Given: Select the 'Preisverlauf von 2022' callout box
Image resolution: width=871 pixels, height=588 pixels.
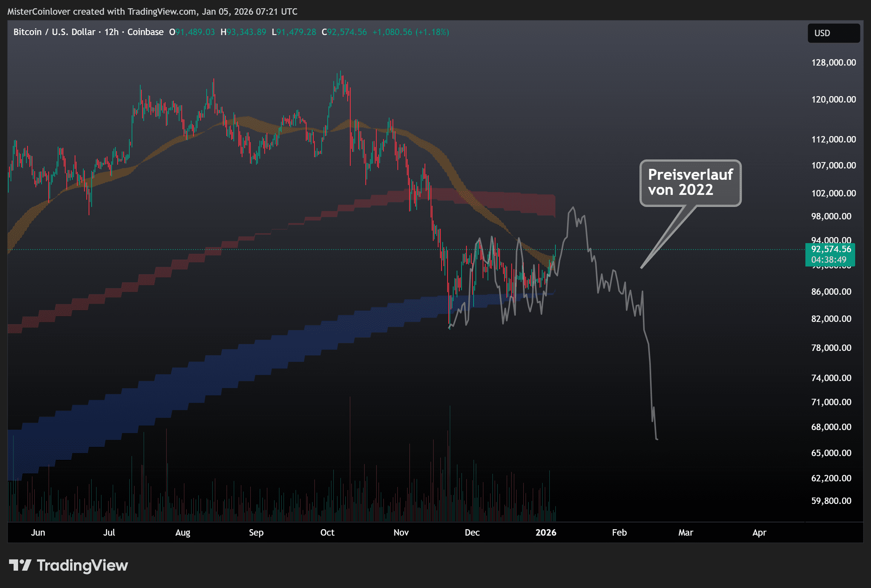Looking at the screenshot, I should coord(690,183).
